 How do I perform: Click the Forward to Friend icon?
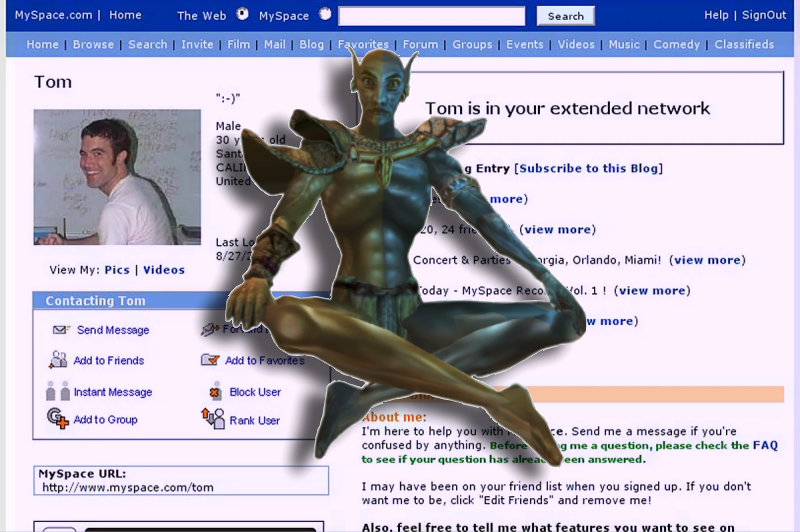(x=210, y=330)
